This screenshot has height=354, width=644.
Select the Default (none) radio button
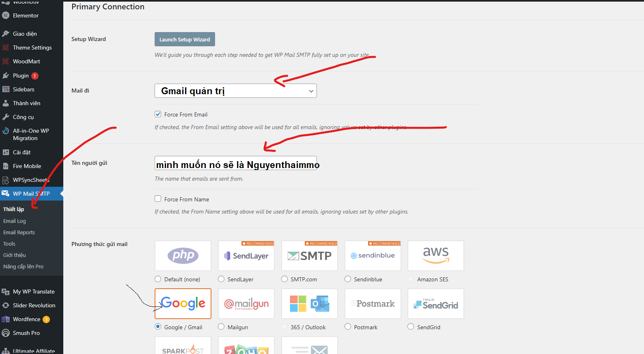158,279
